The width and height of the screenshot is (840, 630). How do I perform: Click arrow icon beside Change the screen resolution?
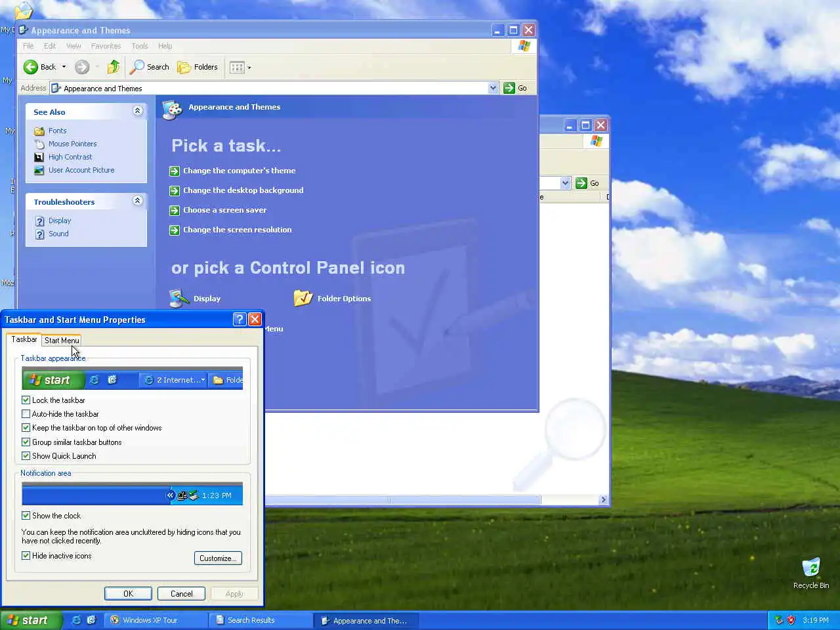pos(175,230)
